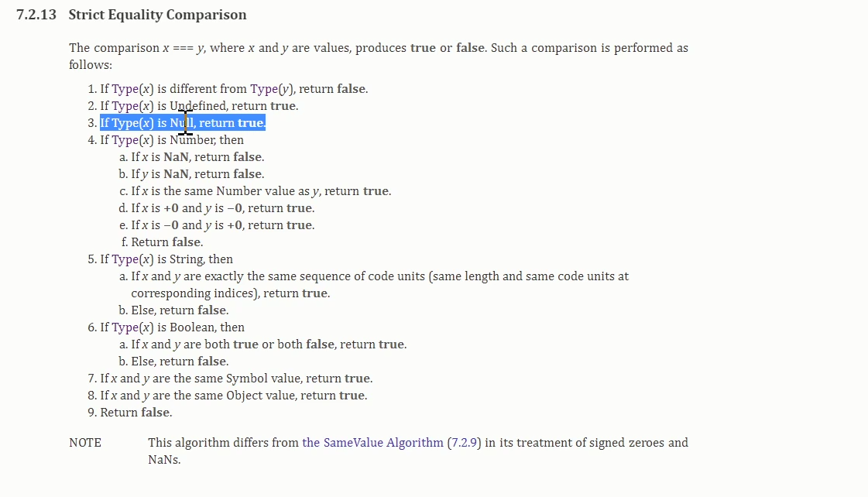Click "Else, return false" under the Boolean step
The width and height of the screenshot is (868, 497).
click(180, 362)
